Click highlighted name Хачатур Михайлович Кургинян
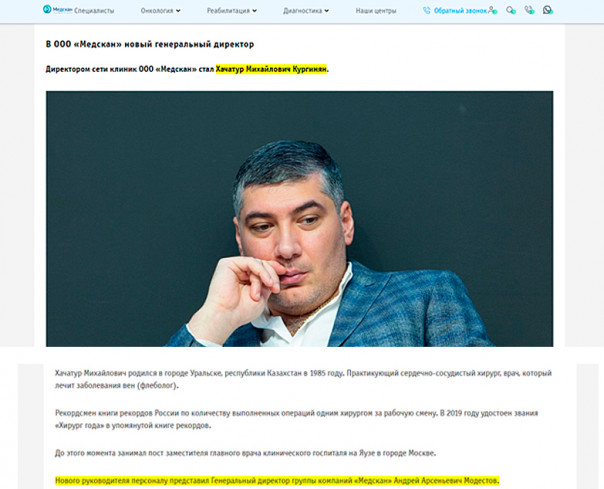The width and height of the screenshot is (604, 489). click(271, 69)
